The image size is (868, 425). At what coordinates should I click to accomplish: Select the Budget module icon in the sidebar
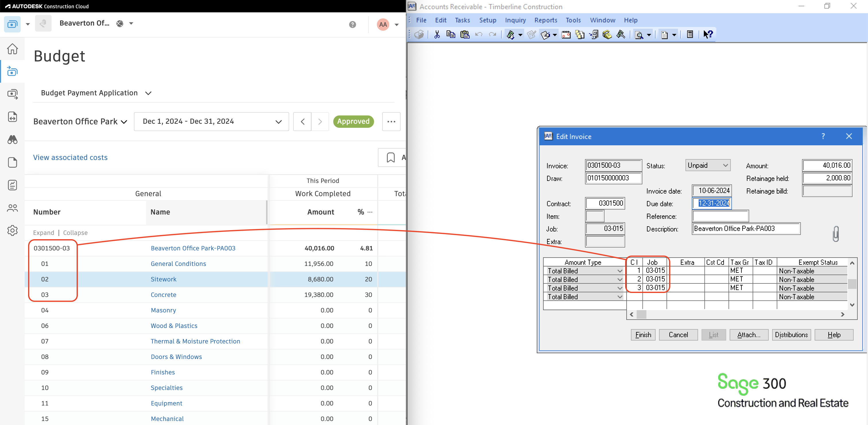12,72
